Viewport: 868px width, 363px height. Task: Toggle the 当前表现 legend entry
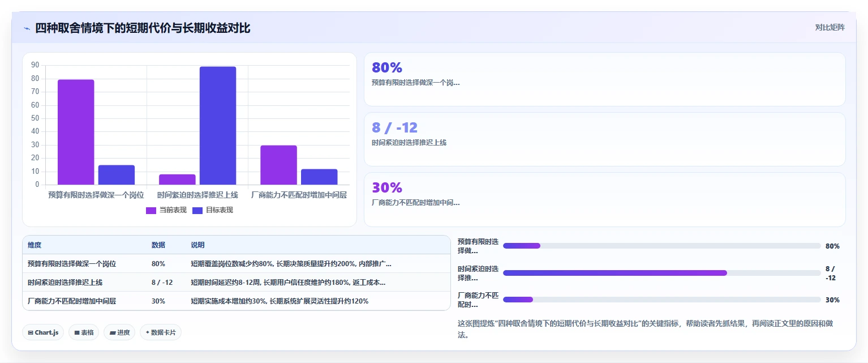pos(166,210)
